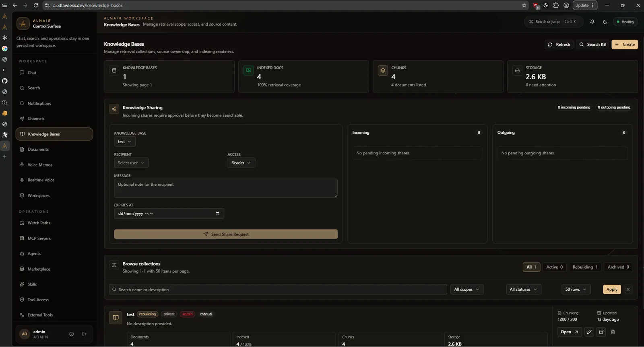Click the Search name or description field
Image resolution: width=644 pixels, height=347 pixels.
coord(278,290)
